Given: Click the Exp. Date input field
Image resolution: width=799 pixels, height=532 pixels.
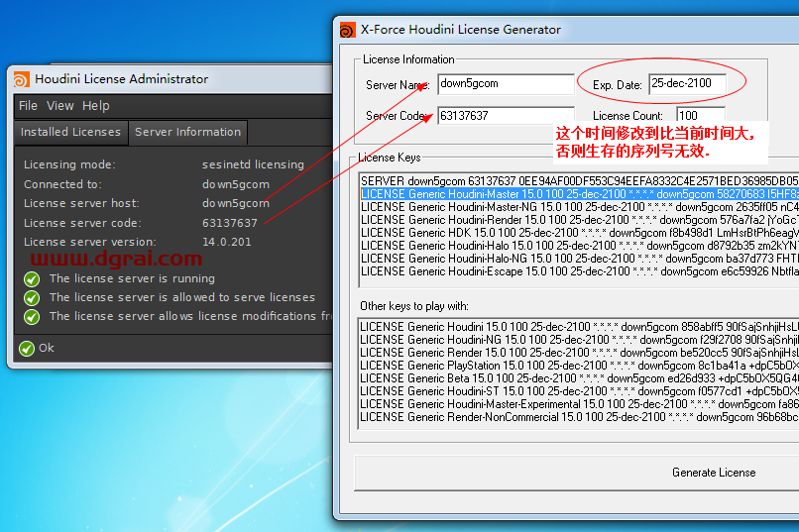Looking at the screenshot, I should tap(687, 83).
